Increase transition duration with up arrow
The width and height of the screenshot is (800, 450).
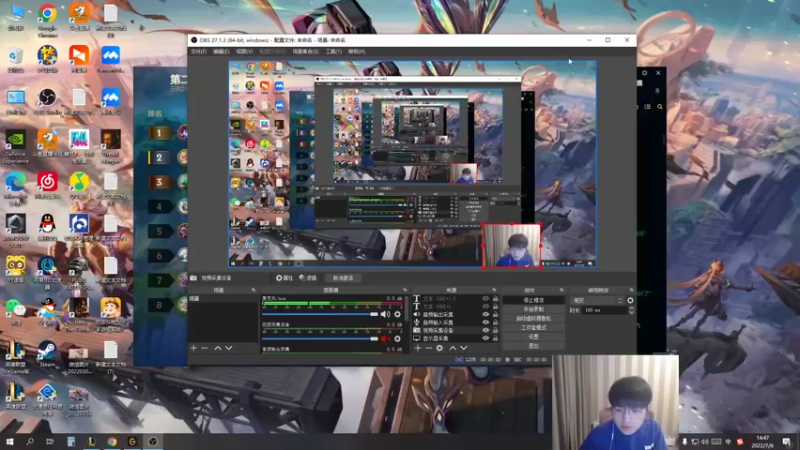point(631,308)
